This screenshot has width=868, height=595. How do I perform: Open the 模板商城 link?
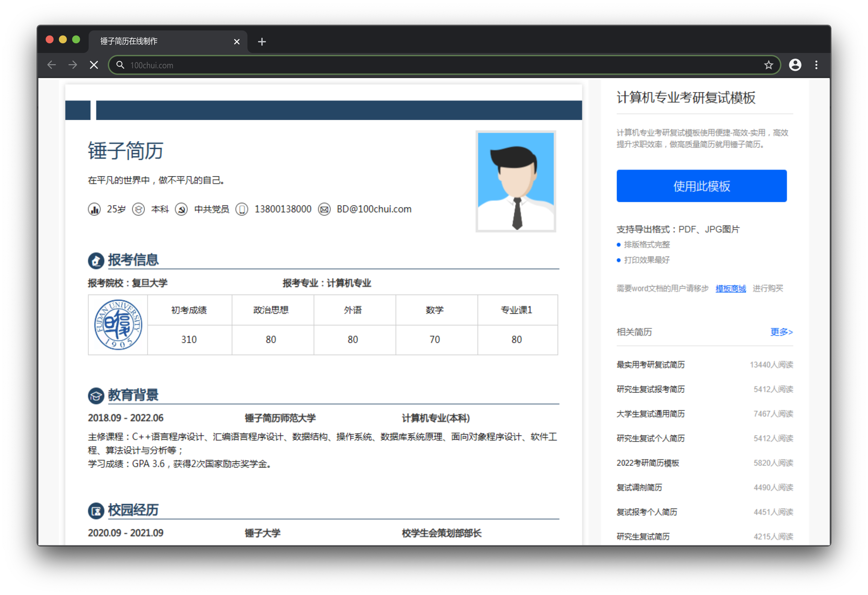point(730,289)
